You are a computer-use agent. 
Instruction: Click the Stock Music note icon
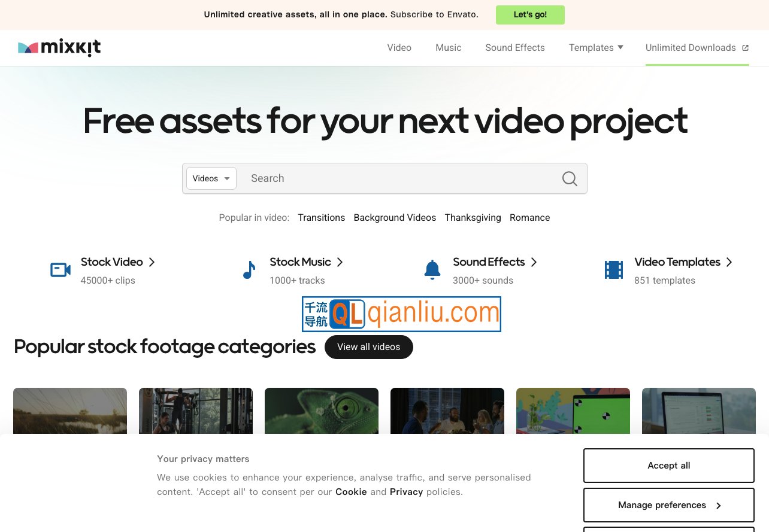coord(249,270)
